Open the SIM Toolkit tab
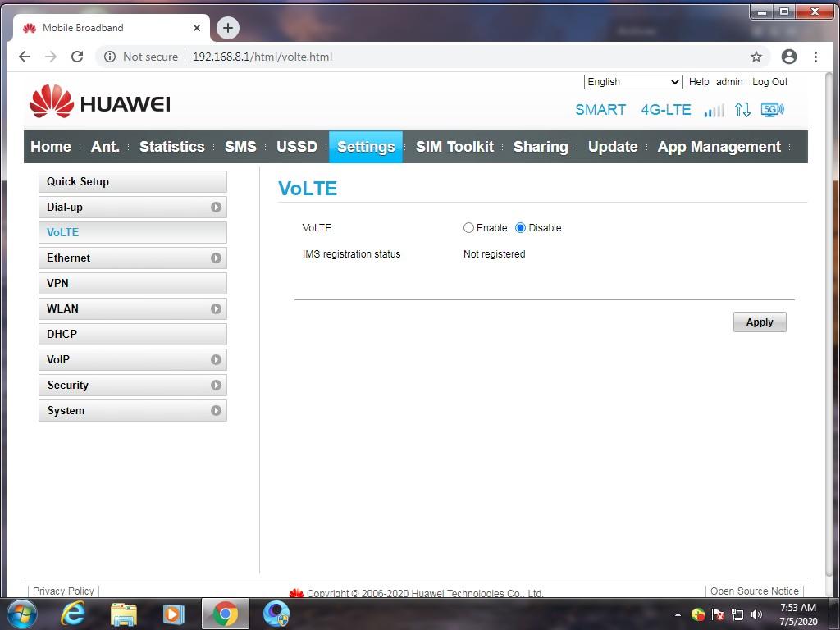 pos(454,147)
